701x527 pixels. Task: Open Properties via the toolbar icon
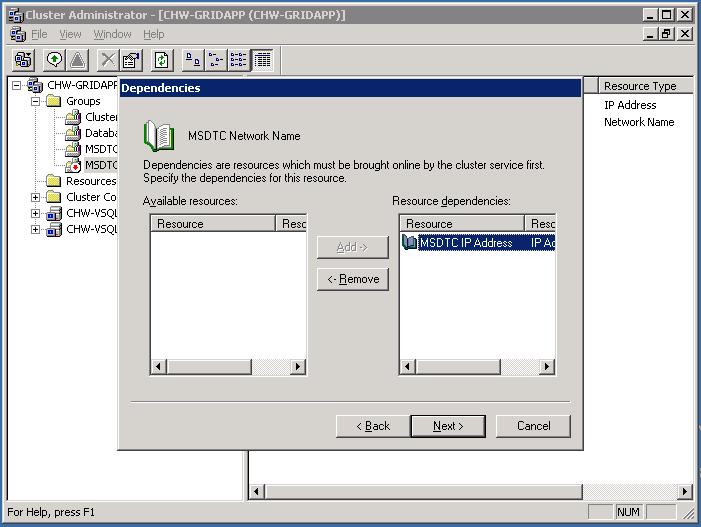pos(131,60)
